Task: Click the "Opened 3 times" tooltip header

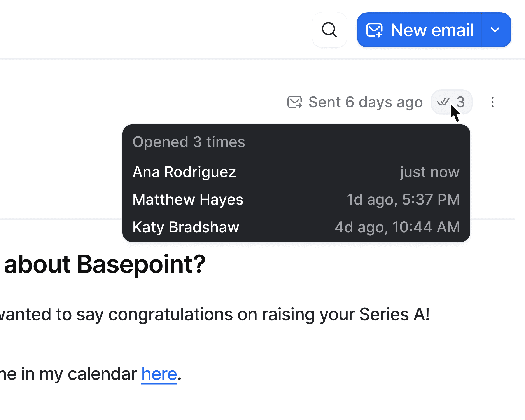Action: click(x=189, y=142)
